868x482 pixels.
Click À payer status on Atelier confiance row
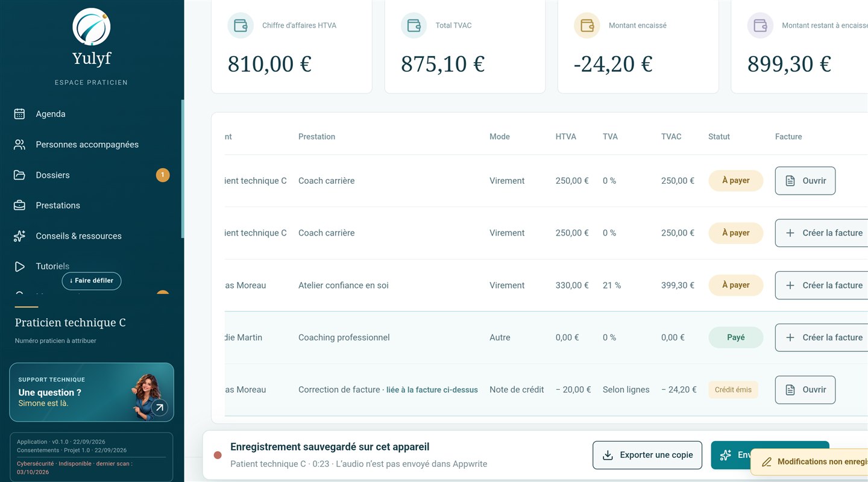coord(735,286)
